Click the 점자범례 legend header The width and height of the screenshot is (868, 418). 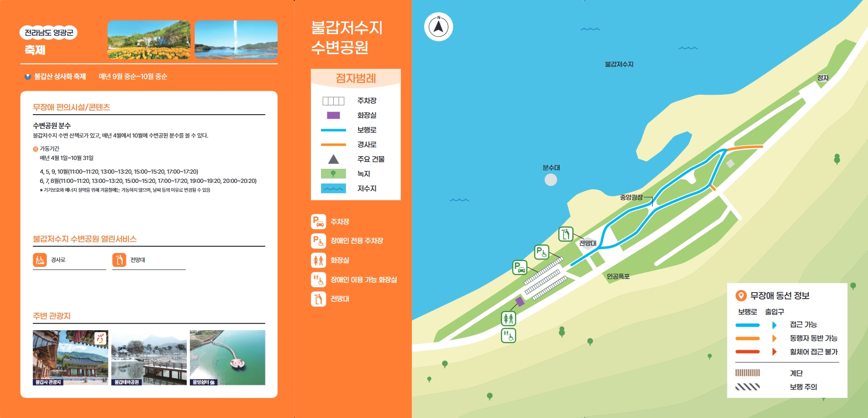click(x=356, y=78)
